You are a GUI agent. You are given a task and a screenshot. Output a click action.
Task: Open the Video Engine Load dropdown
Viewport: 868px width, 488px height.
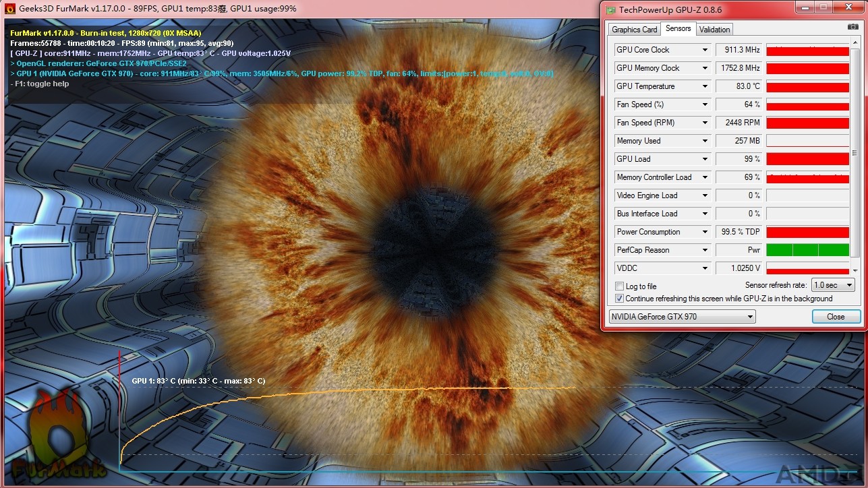pyautogui.click(x=705, y=195)
